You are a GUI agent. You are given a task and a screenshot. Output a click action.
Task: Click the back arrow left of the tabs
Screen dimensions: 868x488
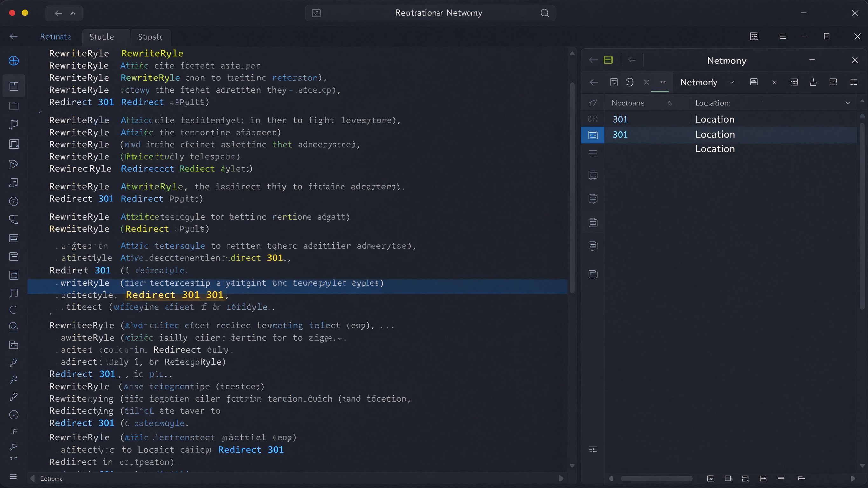coord(13,36)
